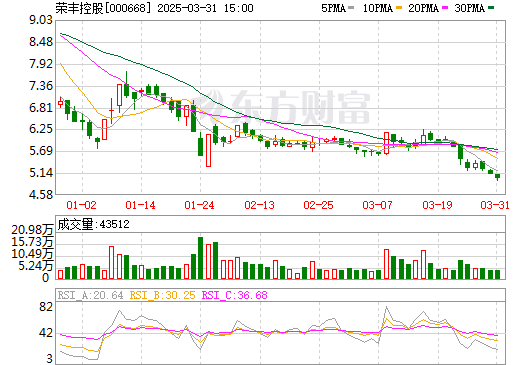
Task: Click the green 30PMA legend color dash
Action: click(x=491, y=8)
